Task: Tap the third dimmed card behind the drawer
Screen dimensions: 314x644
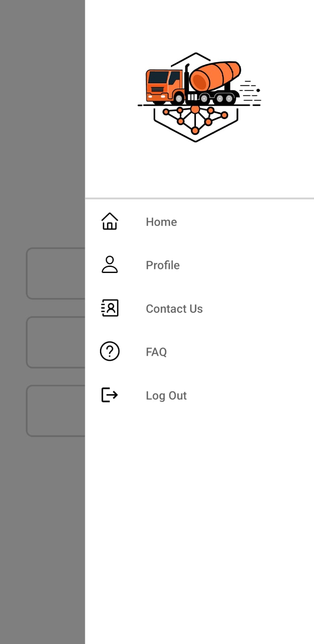Action: pyautogui.click(x=56, y=411)
